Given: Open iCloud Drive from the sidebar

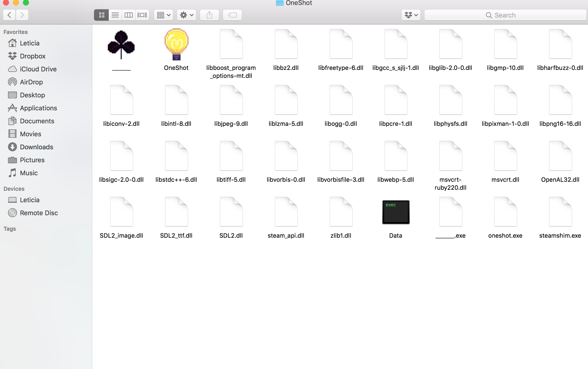Looking at the screenshot, I should point(38,69).
